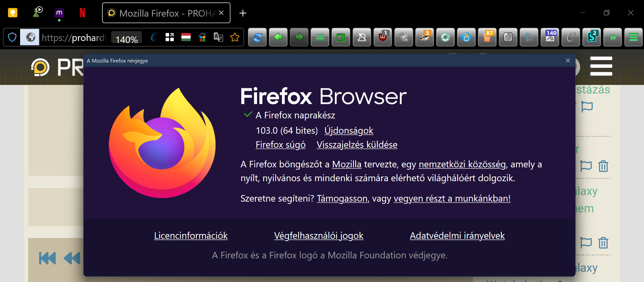Go forward with green right arrow
The height and width of the screenshot is (282, 644).
click(x=299, y=37)
